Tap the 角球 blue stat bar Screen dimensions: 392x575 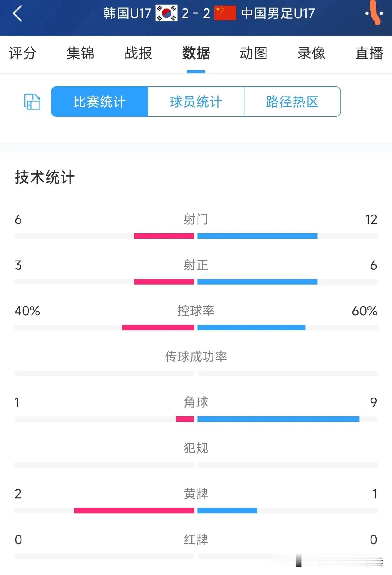278,419
